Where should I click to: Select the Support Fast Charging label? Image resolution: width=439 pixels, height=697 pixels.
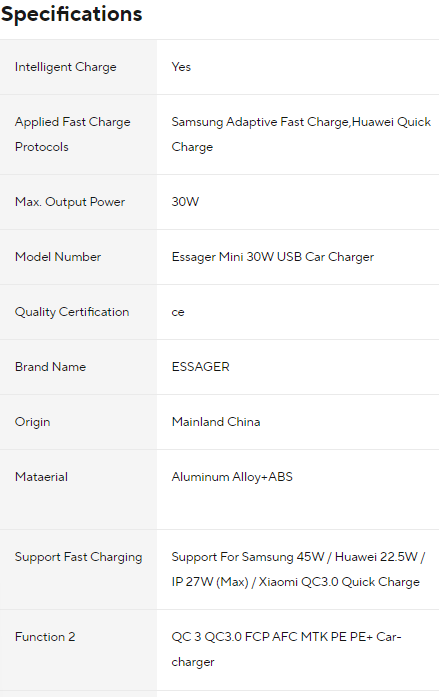[x=78, y=557]
